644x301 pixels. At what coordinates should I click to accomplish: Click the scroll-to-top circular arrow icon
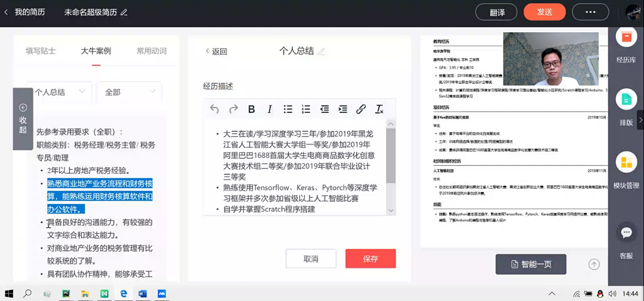coord(594,264)
